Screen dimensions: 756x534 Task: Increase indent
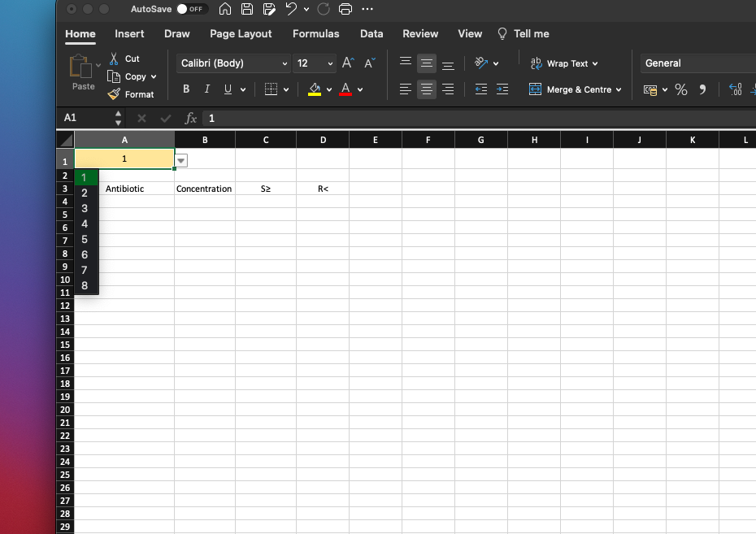(x=502, y=89)
